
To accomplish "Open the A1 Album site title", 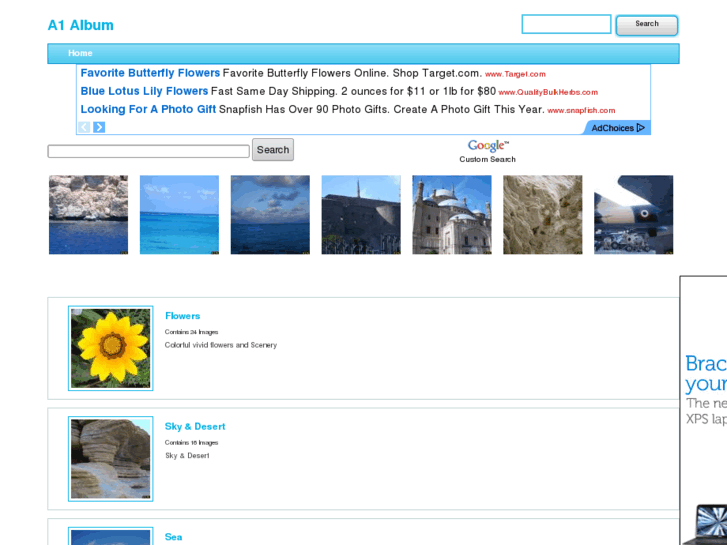I will tap(81, 25).
